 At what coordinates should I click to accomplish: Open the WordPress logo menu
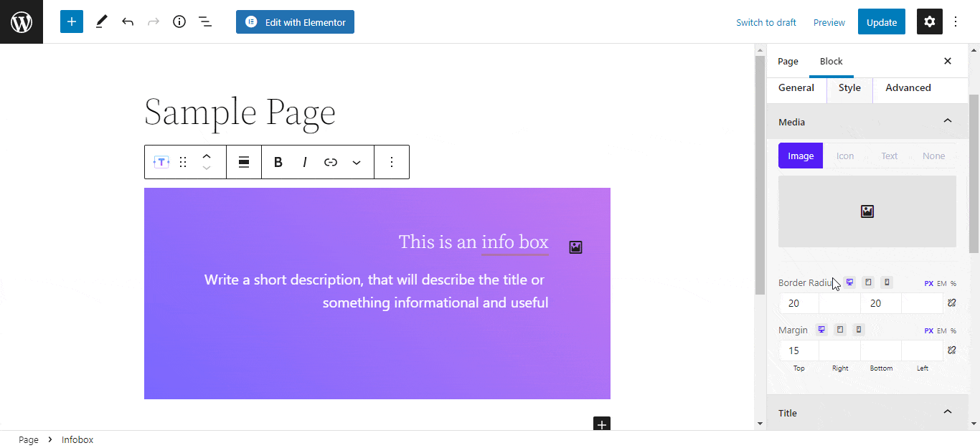click(x=22, y=22)
